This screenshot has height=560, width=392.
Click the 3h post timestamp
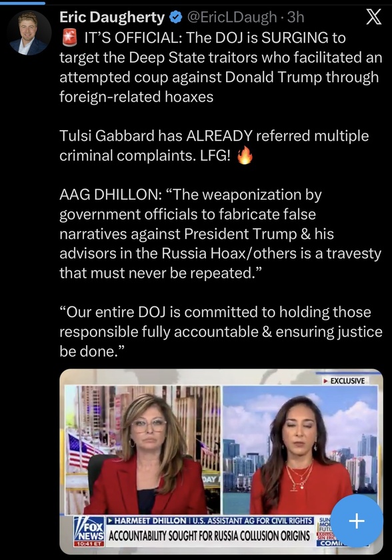(x=295, y=17)
